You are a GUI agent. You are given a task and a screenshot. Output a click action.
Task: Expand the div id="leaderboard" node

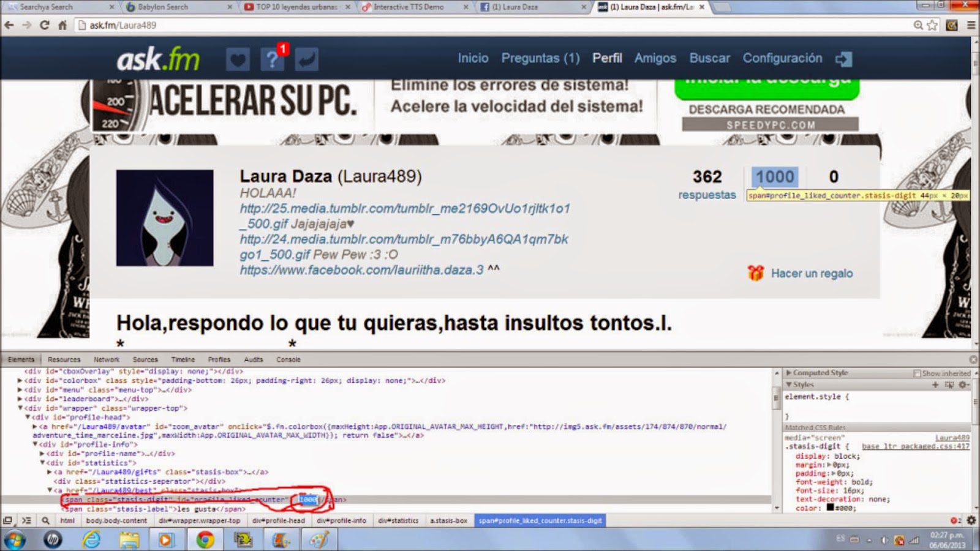20,399
